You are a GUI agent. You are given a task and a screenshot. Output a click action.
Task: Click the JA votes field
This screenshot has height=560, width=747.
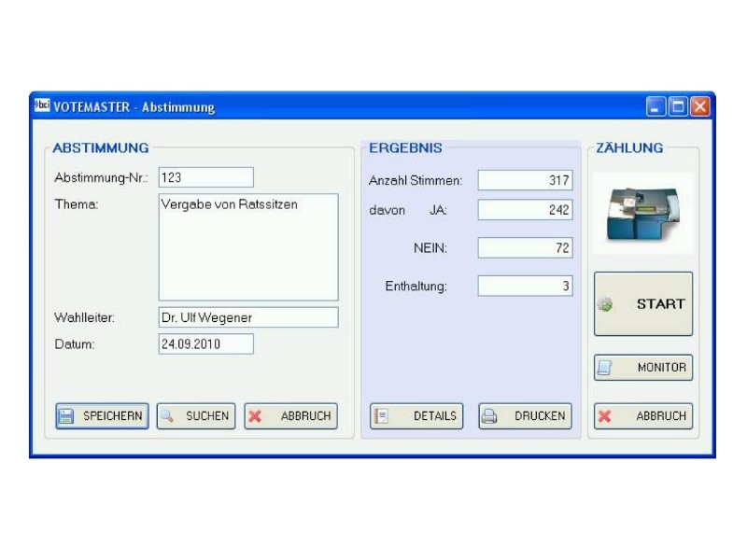pos(525,211)
